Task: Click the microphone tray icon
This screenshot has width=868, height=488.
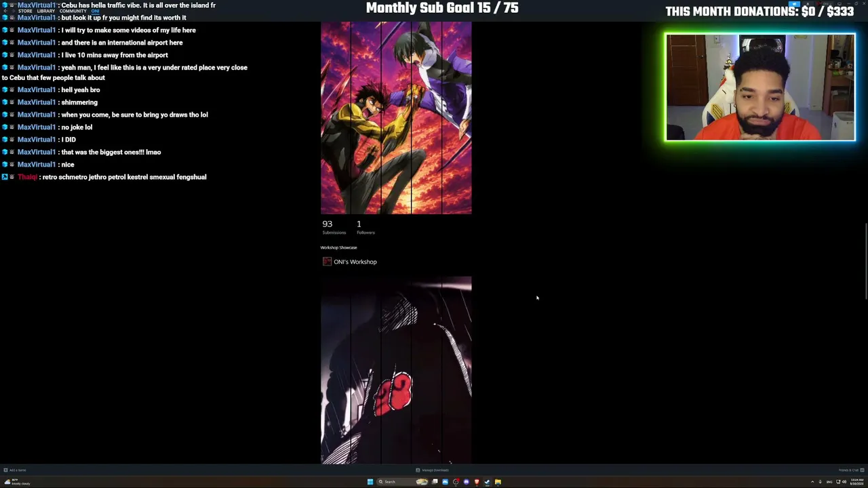Action: click(820, 482)
